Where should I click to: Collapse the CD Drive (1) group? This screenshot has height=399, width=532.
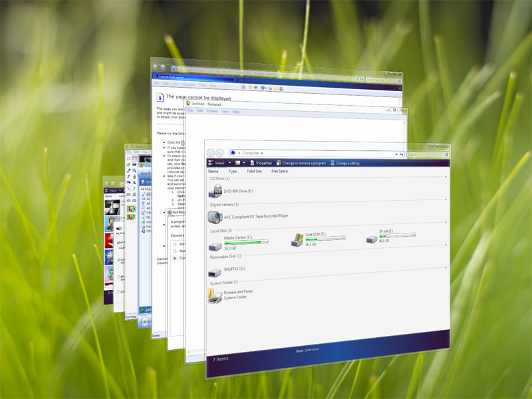pyautogui.click(x=446, y=177)
